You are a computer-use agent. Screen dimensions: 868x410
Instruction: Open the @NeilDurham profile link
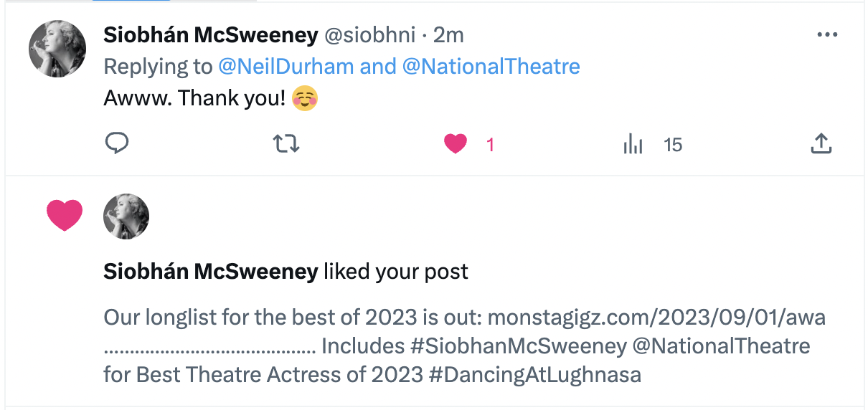pyautogui.click(x=286, y=67)
